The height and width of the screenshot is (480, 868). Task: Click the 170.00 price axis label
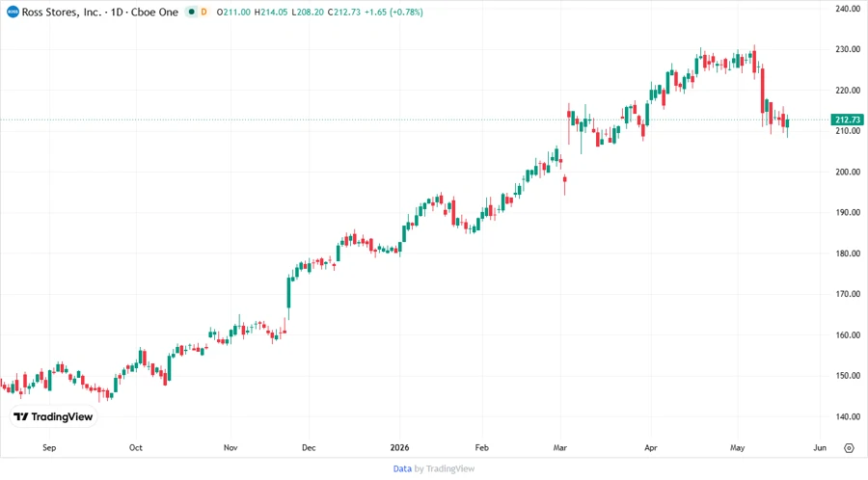point(848,294)
